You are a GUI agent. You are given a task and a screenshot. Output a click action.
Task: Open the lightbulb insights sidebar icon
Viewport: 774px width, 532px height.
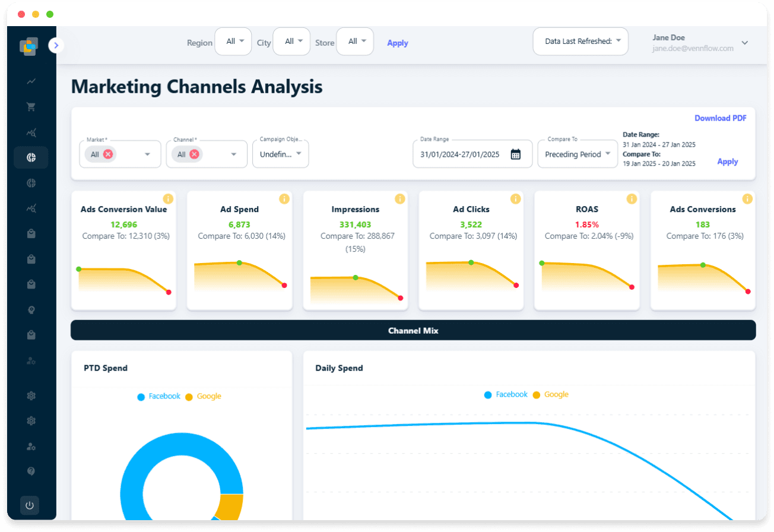[x=31, y=310]
